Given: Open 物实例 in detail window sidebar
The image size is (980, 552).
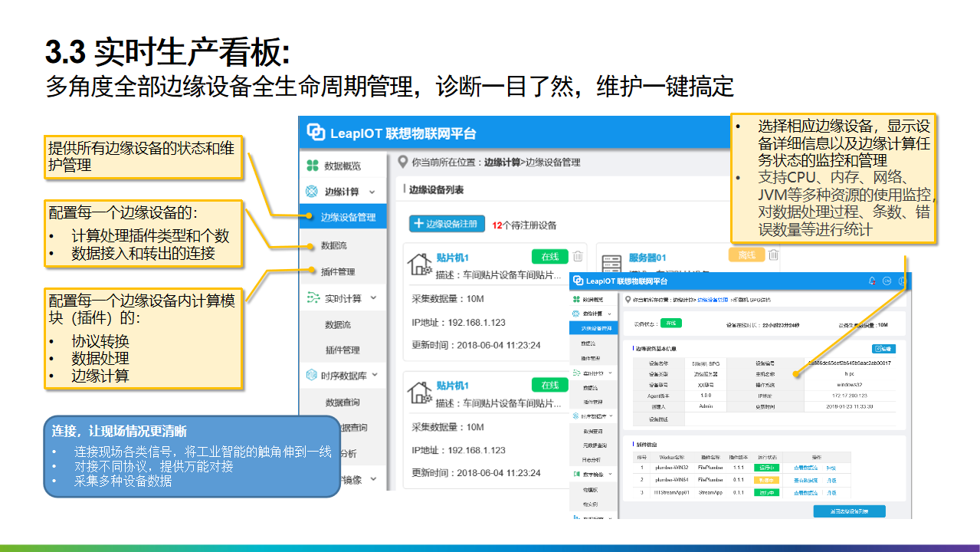Looking at the screenshot, I should click(591, 504).
